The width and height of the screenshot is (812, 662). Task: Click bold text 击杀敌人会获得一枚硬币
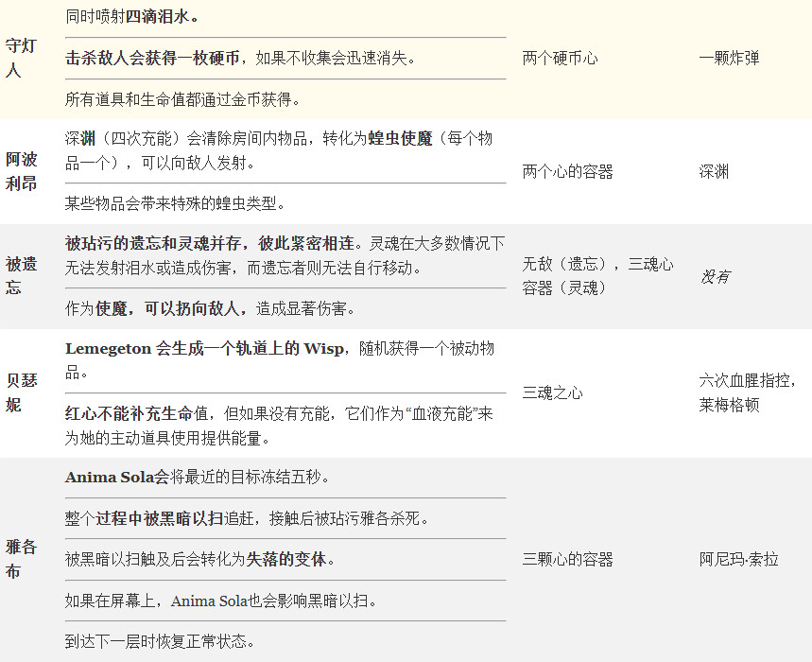[152, 58]
